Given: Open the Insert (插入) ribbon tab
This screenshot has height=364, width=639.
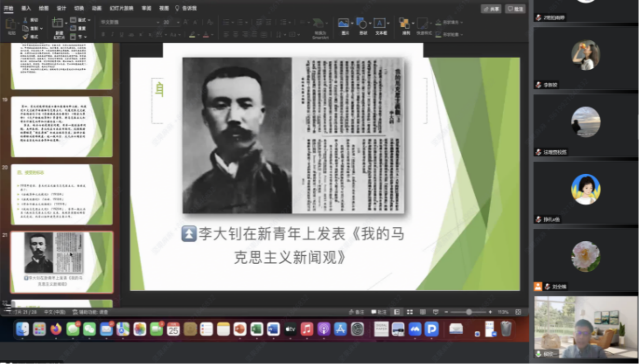Looking at the screenshot, I should pyautogui.click(x=26, y=8).
